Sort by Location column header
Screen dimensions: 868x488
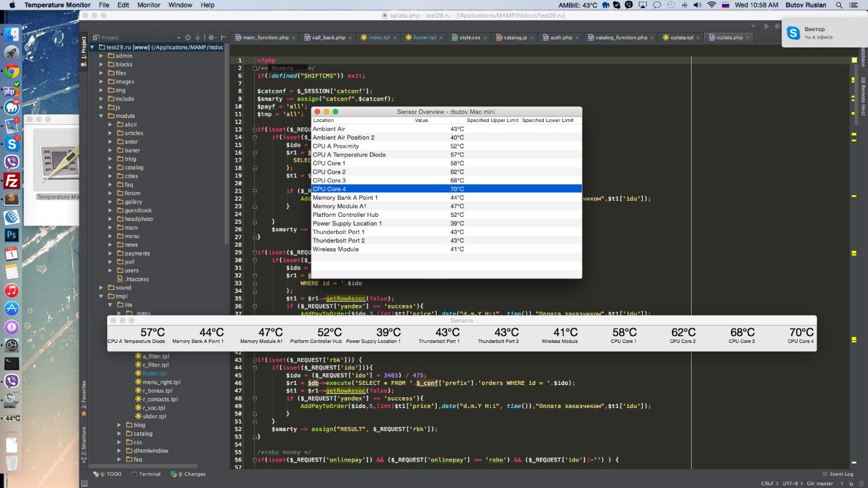click(363, 120)
